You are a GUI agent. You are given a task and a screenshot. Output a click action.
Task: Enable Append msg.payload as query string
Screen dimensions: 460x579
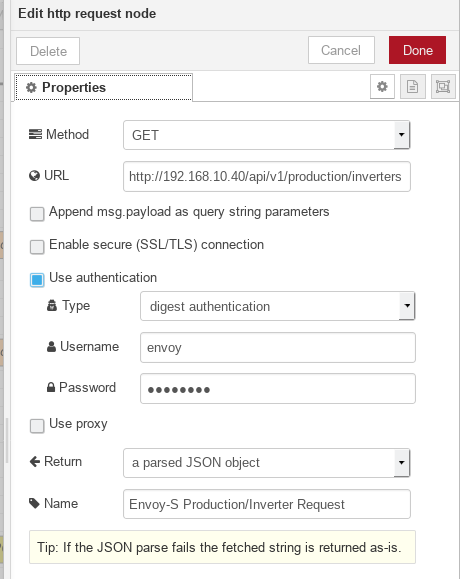coord(37,214)
